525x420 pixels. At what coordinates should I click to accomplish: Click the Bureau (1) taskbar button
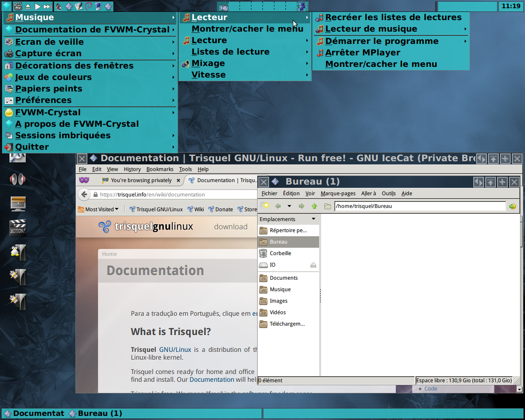coord(96,413)
